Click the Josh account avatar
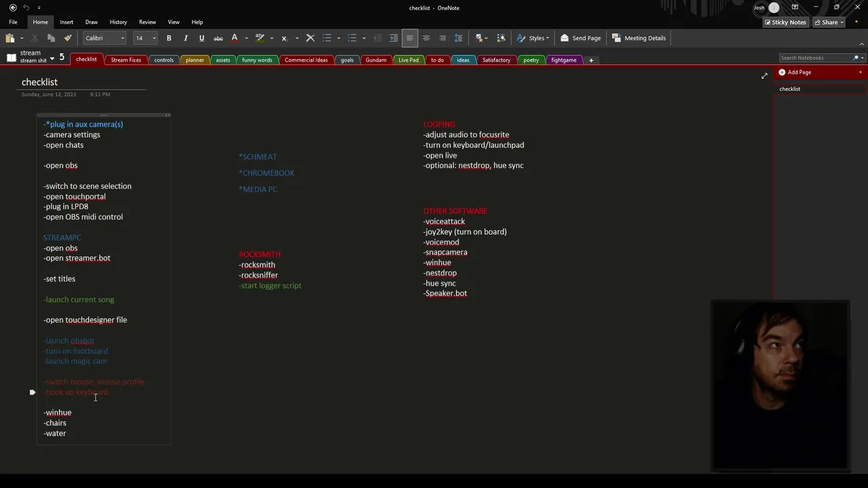 [774, 7]
